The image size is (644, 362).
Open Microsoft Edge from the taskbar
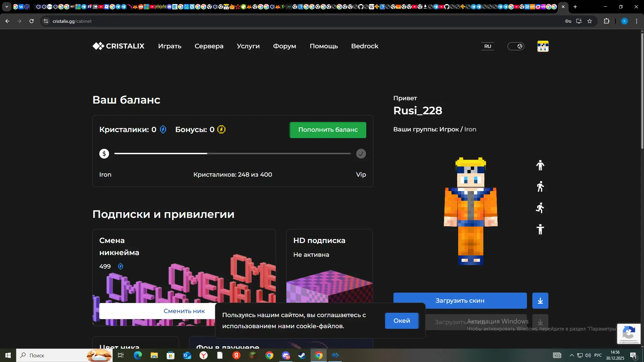pos(138,355)
